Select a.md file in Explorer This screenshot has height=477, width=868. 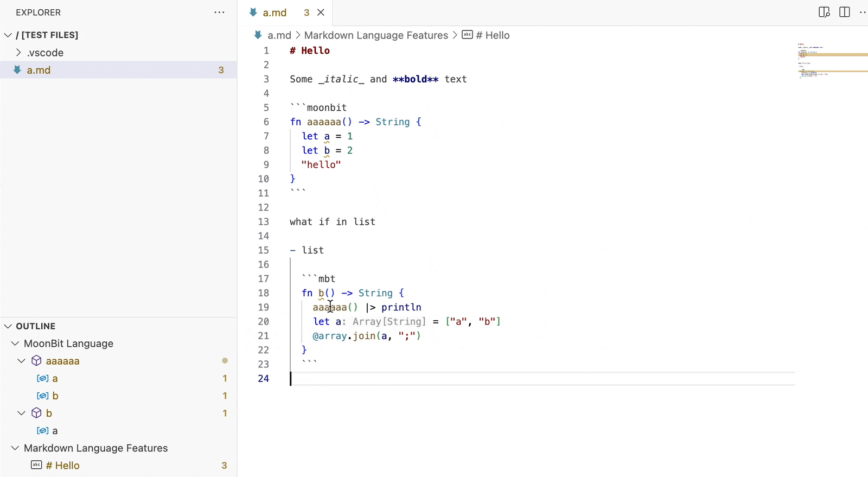tap(118, 70)
